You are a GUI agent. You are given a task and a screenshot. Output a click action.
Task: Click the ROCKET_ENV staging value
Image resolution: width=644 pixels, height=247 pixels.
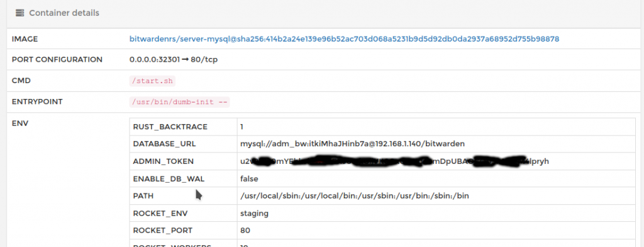(254, 213)
